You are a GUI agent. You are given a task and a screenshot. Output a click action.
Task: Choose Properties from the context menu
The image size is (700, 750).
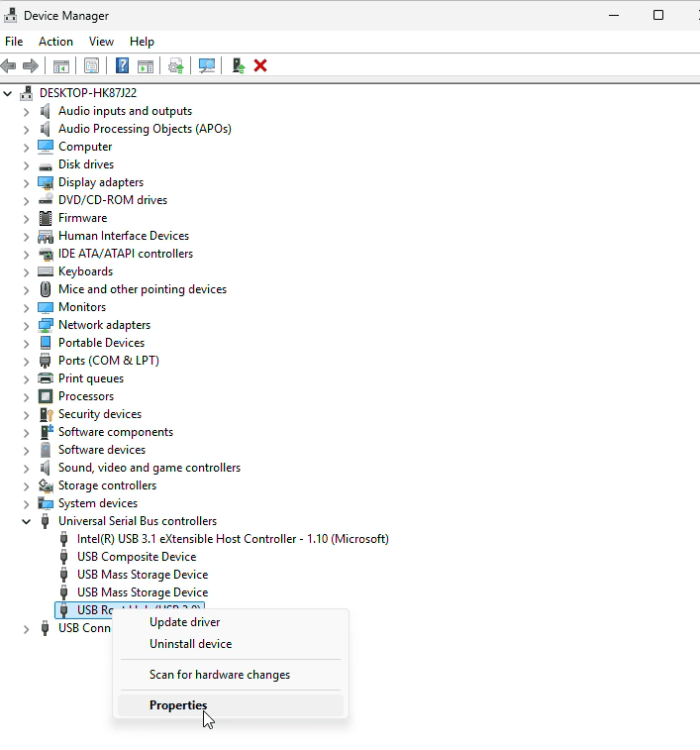coord(231,705)
